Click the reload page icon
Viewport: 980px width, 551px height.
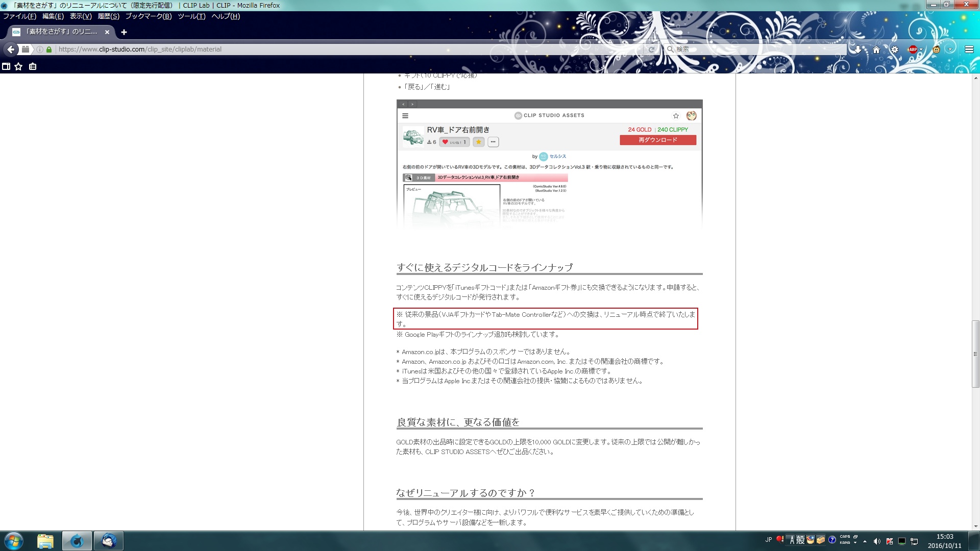pyautogui.click(x=651, y=49)
